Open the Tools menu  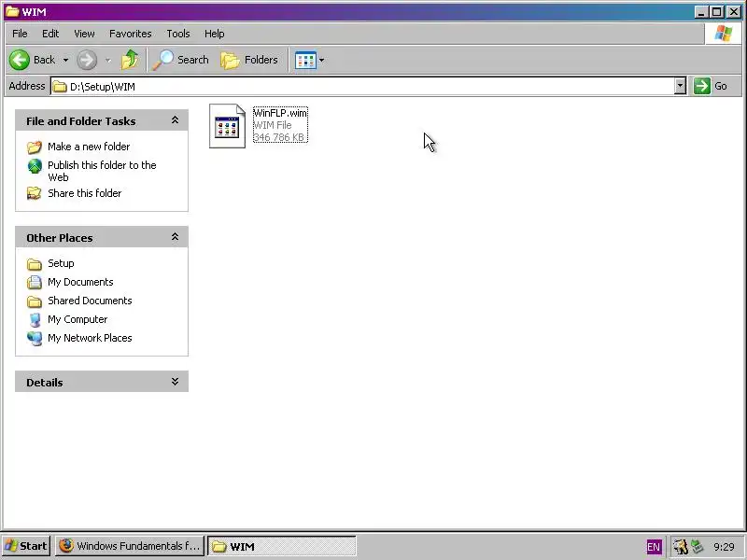click(x=178, y=34)
